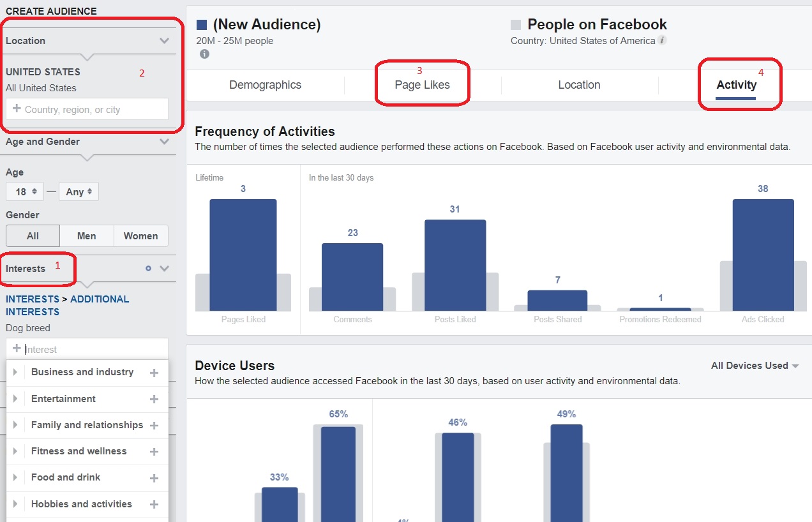Viewport: 812px width, 522px height.
Task: Add Hobbies and activities using plus icon
Action: [154, 504]
